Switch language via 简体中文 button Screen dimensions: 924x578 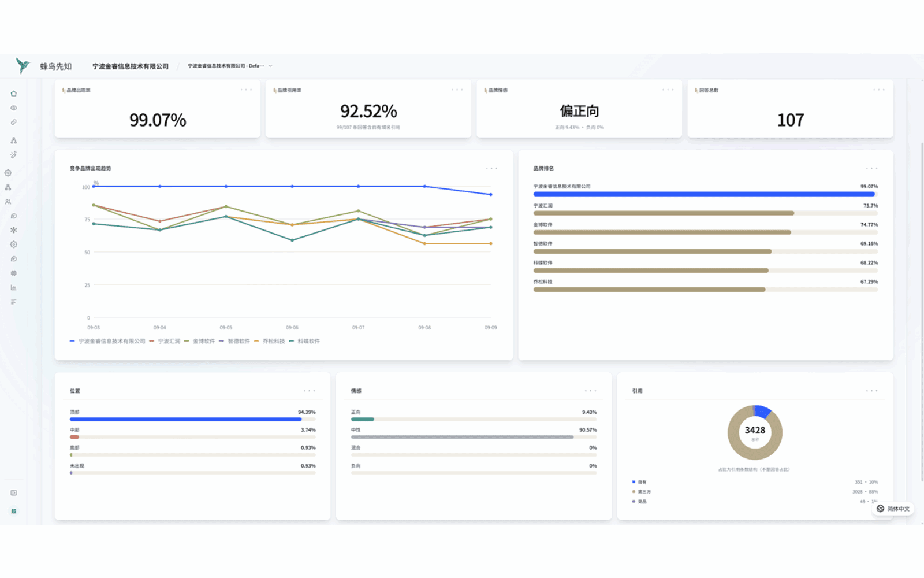tap(893, 509)
